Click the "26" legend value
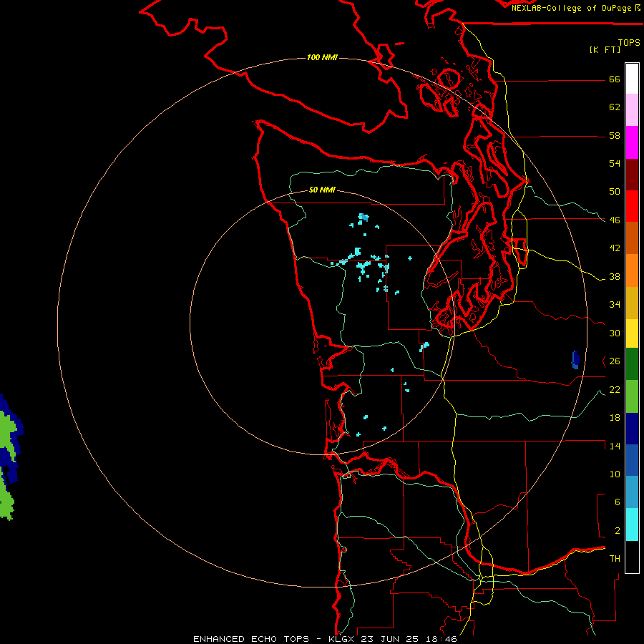 click(615, 361)
